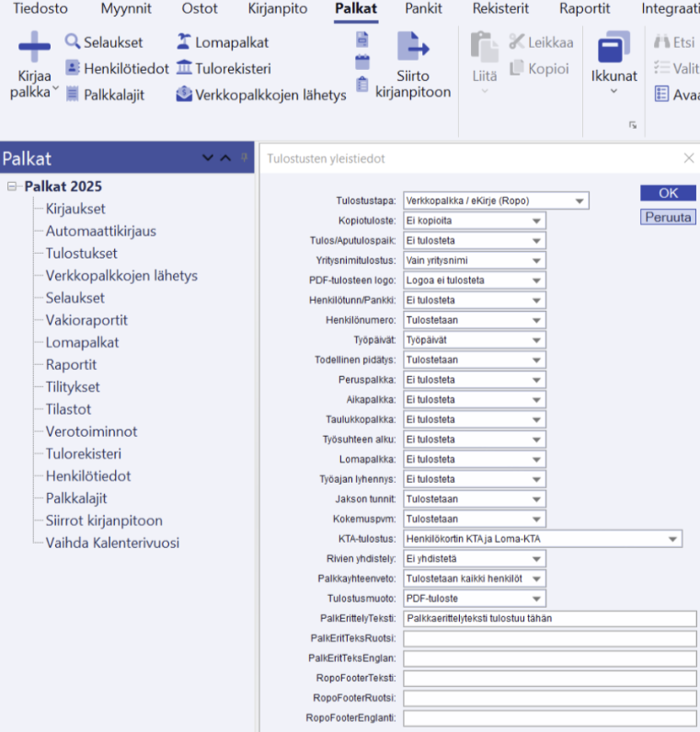Open Verkkopalkkojen lähetys in the ribbon
Screen dimensions: 700x732
click(x=184, y=95)
